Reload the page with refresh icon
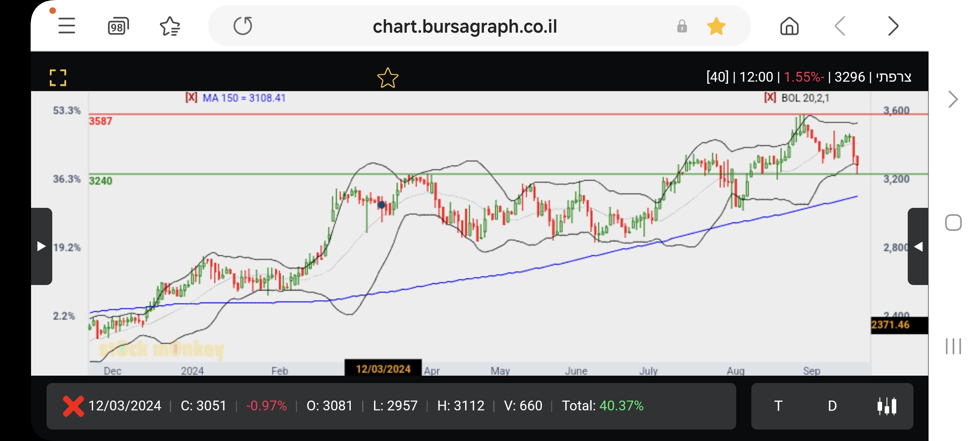 pyautogui.click(x=243, y=26)
